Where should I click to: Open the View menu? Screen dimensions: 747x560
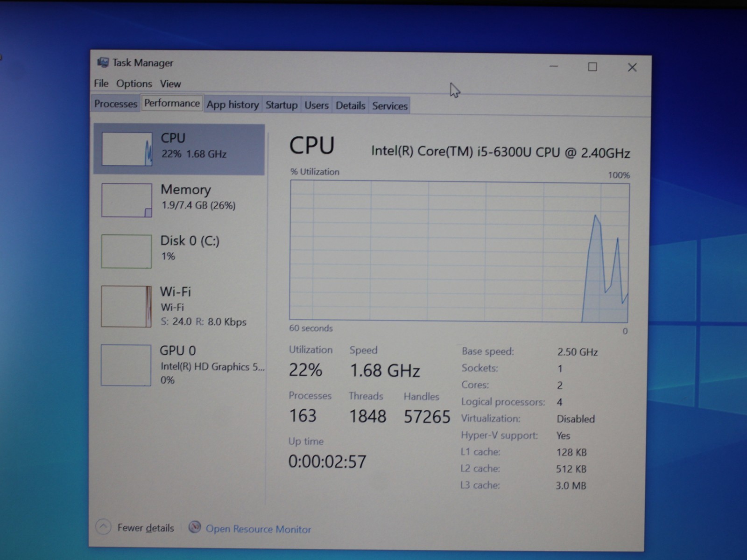click(x=170, y=84)
